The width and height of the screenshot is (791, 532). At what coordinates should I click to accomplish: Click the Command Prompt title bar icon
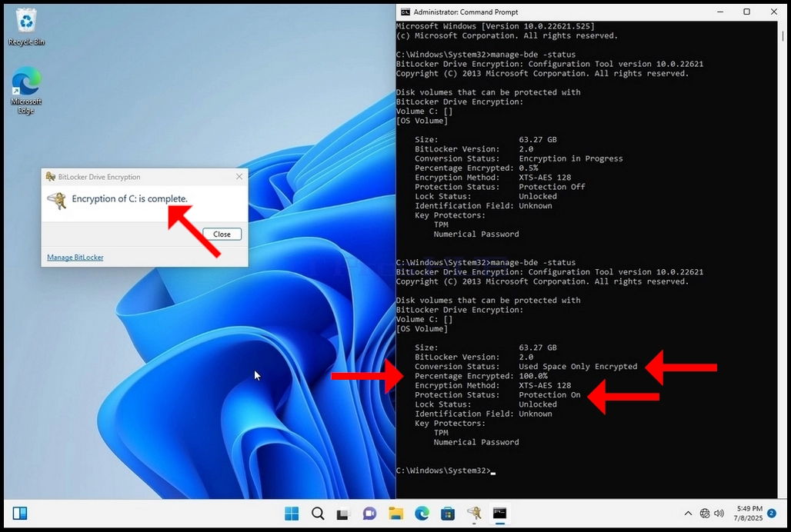point(406,12)
